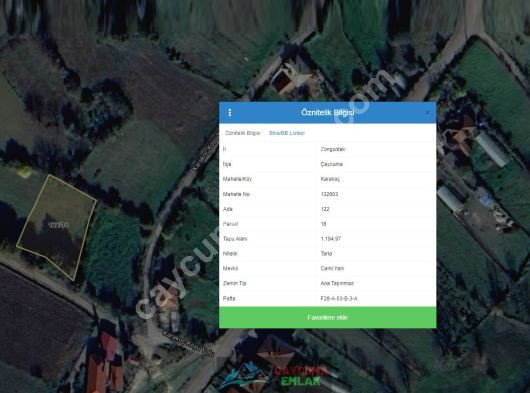
Task: Select the Öznitelik Bilgisi tab
Action: pyautogui.click(x=243, y=133)
